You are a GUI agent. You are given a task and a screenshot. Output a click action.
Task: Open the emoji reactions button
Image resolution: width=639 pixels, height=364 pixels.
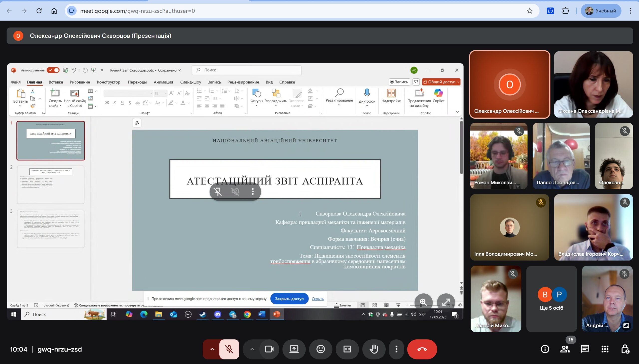pos(320,349)
